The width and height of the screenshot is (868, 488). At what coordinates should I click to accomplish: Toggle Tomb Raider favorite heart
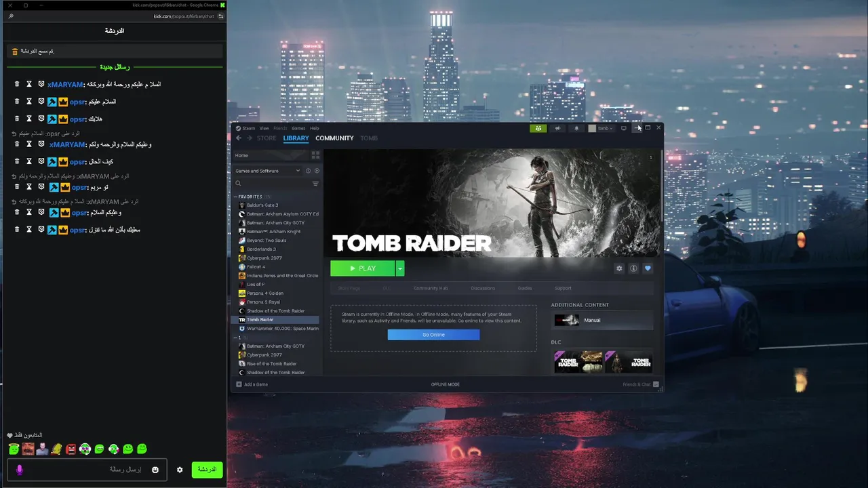click(x=648, y=268)
